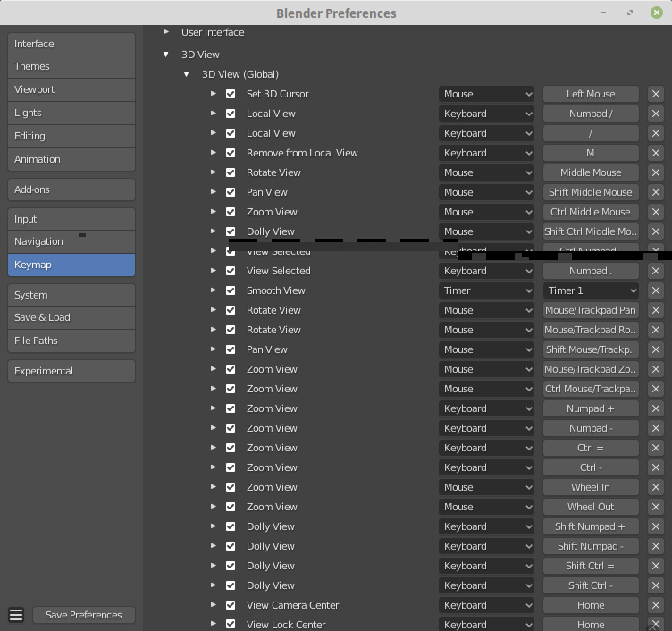
Task: Switch to the Themes tab
Action: tap(71, 66)
